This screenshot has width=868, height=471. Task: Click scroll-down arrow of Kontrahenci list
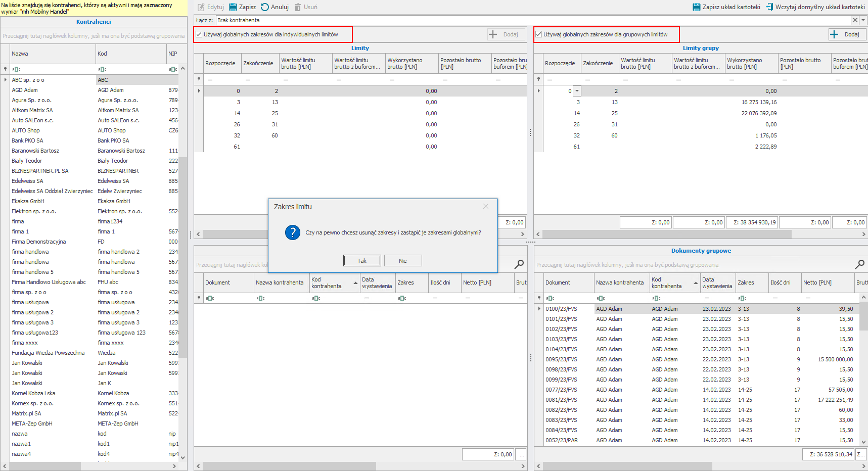182,457
